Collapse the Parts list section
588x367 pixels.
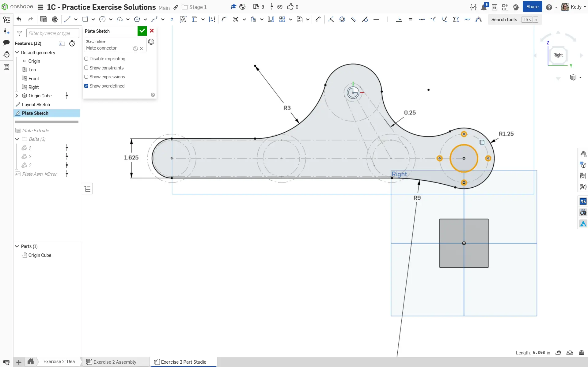[17, 246]
